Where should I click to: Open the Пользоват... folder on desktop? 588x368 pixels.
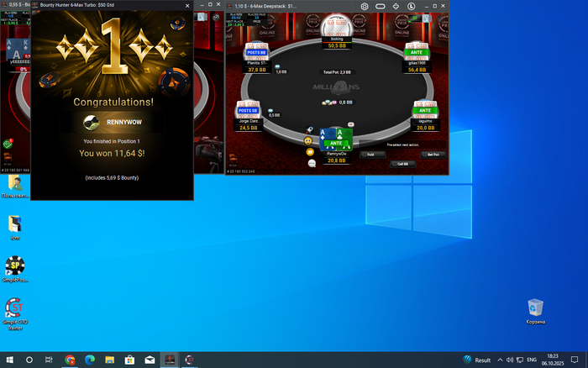[15, 187]
